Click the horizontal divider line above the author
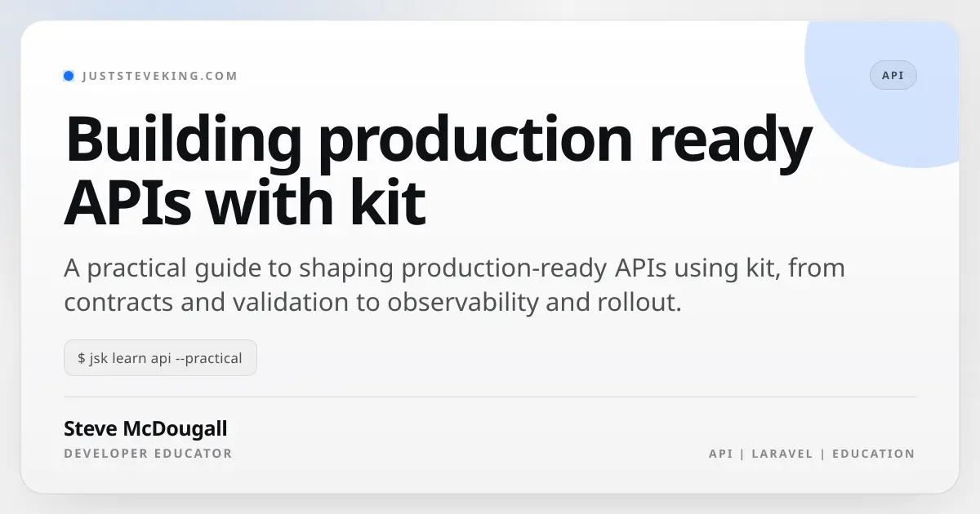This screenshot has height=514, width=980. pos(490,397)
